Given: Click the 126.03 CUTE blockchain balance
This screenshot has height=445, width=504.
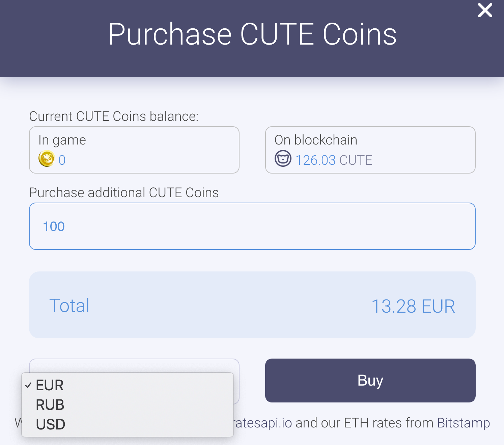Looking at the screenshot, I should (x=334, y=160).
